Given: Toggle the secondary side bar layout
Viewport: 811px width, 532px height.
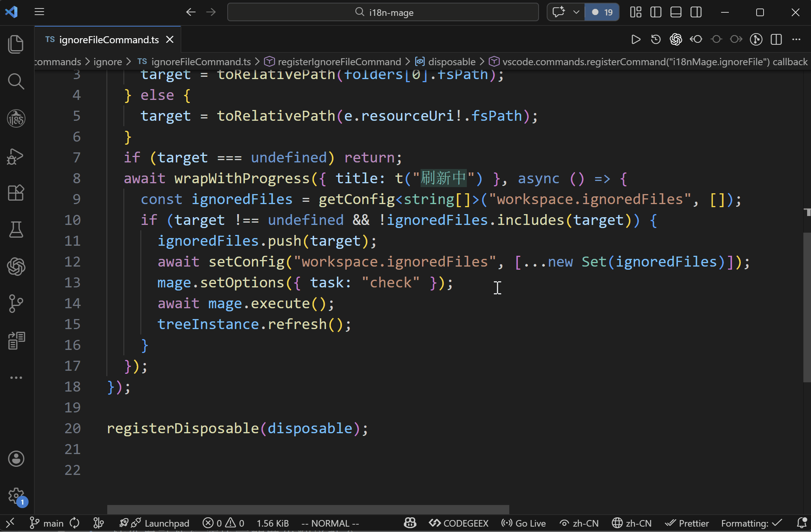Looking at the screenshot, I should [x=696, y=12].
